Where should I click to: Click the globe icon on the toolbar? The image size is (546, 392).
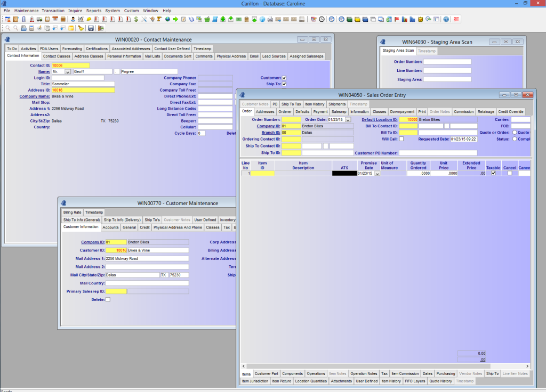167,20
